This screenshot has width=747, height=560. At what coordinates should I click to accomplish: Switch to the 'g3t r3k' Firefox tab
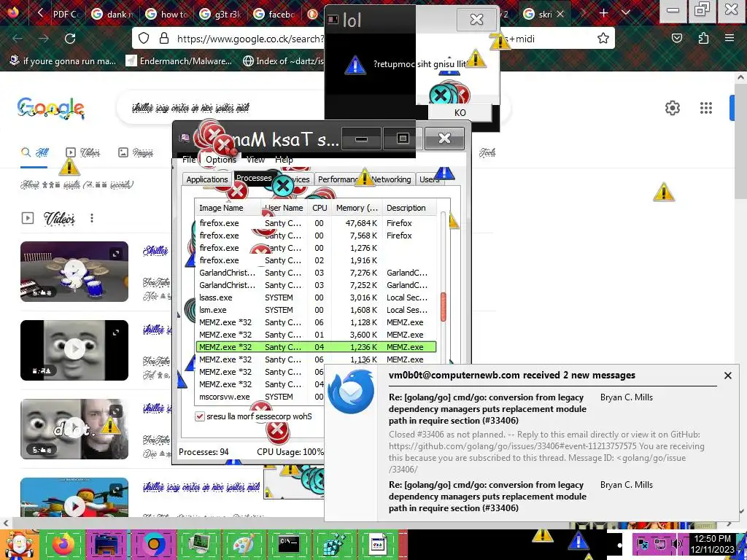(220, 14)
